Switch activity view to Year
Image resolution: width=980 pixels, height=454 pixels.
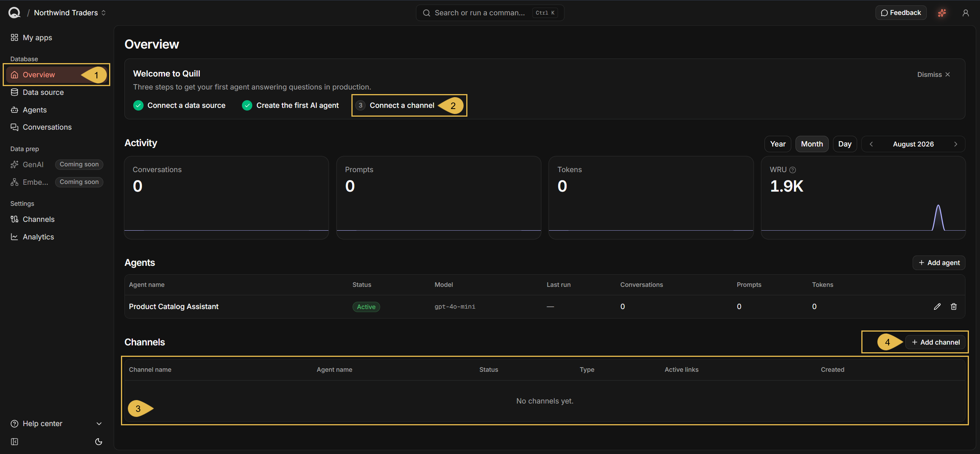coord(778,144)
